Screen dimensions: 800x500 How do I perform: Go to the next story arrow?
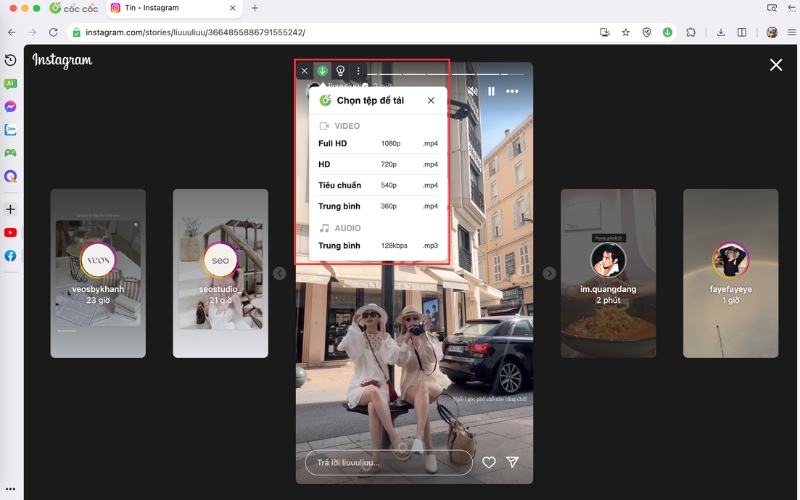(549, 273)
